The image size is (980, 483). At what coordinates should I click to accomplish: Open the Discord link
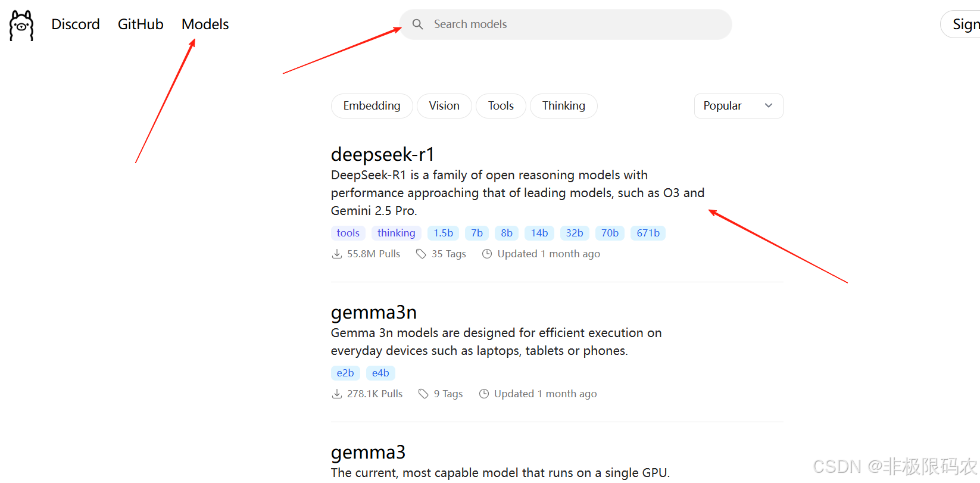pos(76,24)
